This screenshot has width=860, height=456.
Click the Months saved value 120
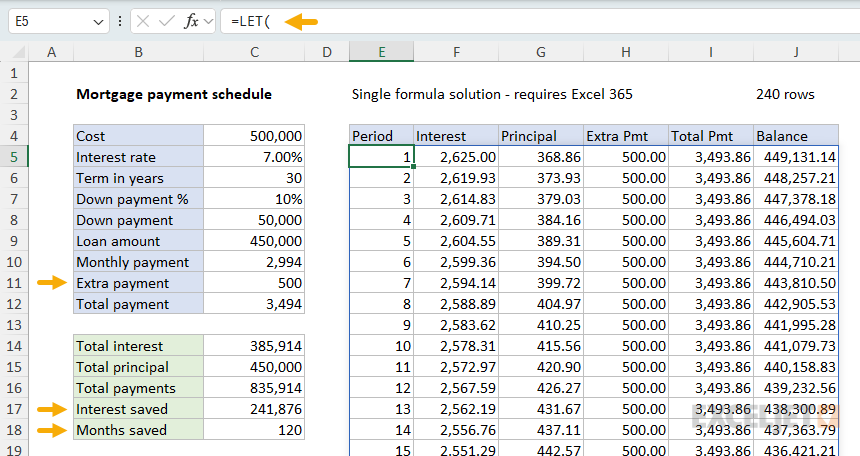[x=254, y=430]
